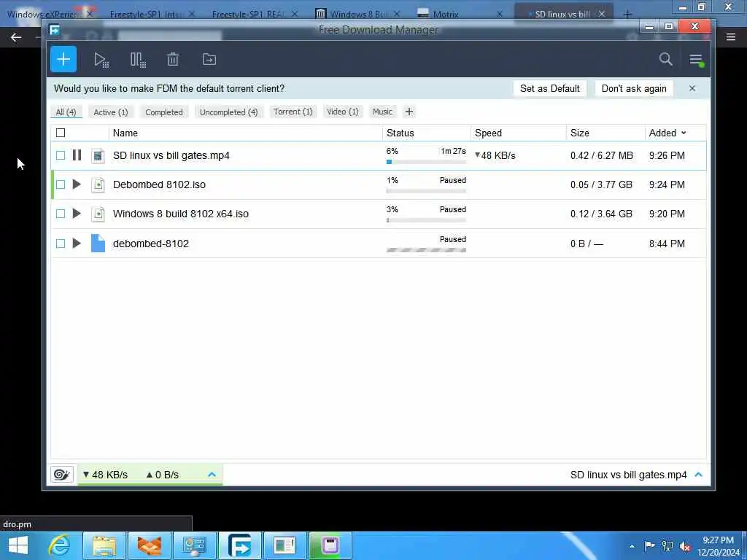Click the Don't ask again button
Screen dimensions: 747x560
634,88
